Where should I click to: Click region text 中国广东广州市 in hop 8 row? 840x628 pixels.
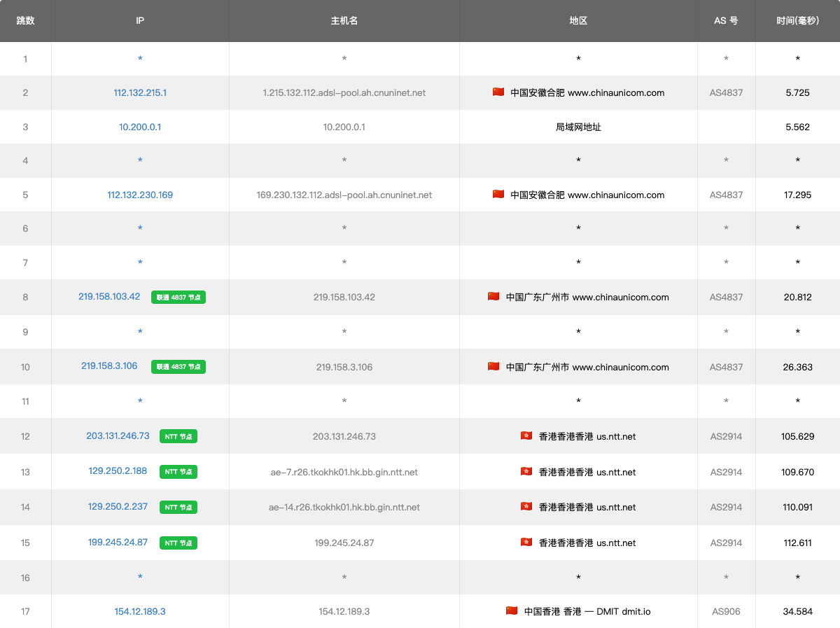click(538, 297)
